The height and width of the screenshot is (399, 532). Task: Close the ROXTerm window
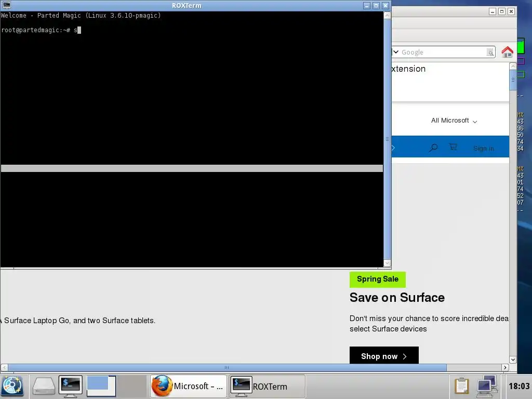click(385, 5)
